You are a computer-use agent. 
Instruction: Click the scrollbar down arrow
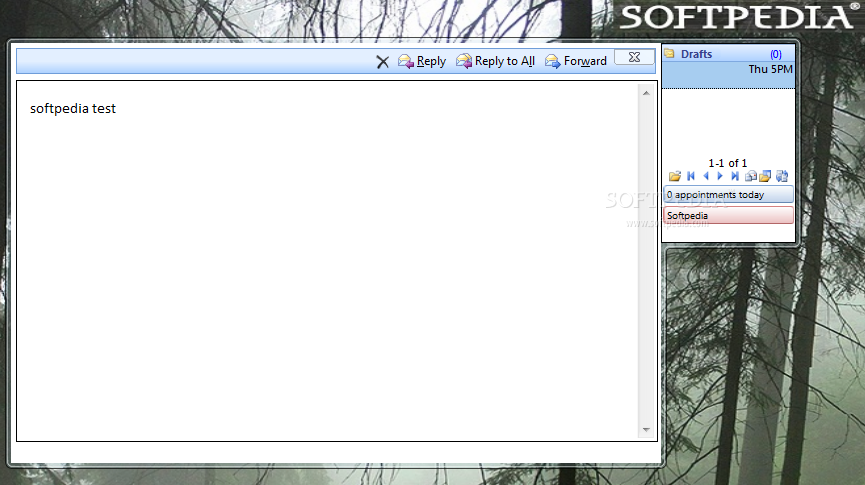tap(646, 429)
